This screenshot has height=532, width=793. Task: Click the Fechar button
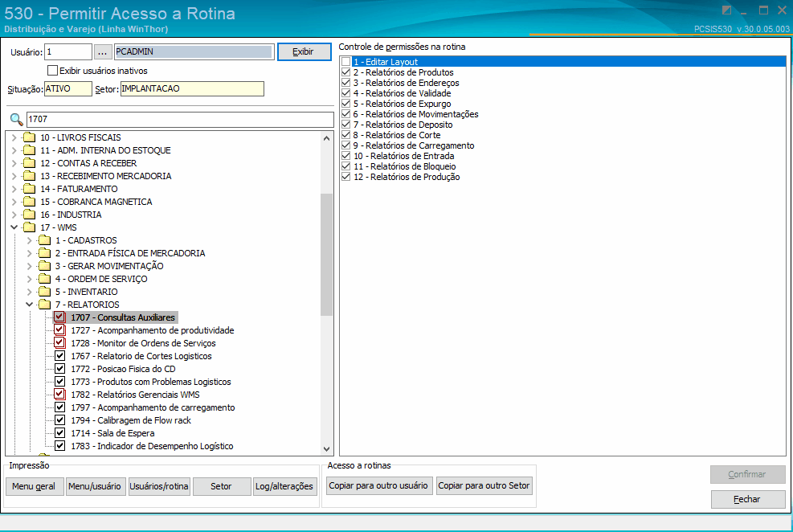[x=748, y=499]
